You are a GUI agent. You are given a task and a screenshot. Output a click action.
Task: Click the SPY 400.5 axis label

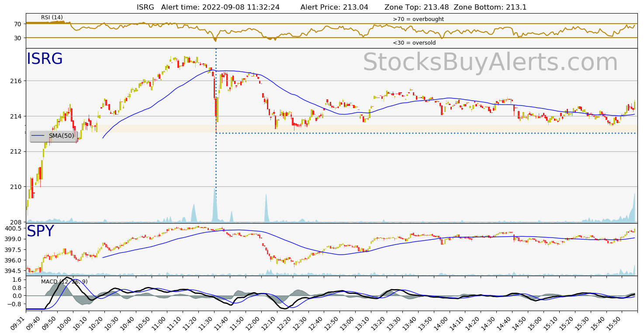coord(14,228)
